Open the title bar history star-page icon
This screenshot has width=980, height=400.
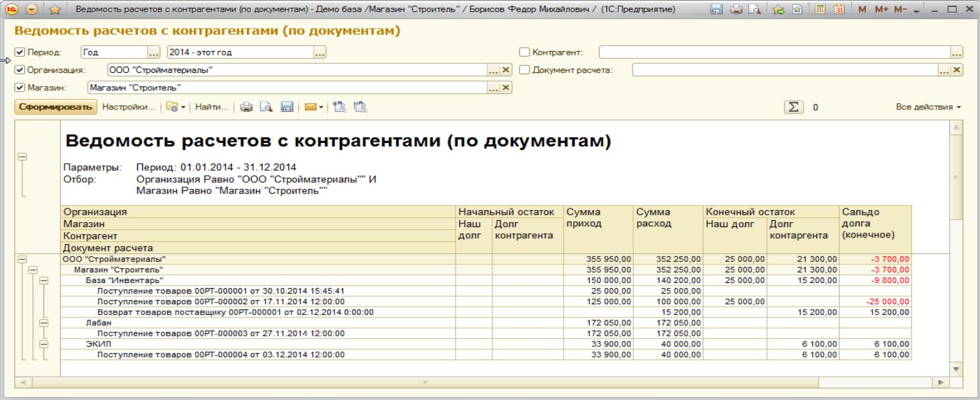pos(797,9)
